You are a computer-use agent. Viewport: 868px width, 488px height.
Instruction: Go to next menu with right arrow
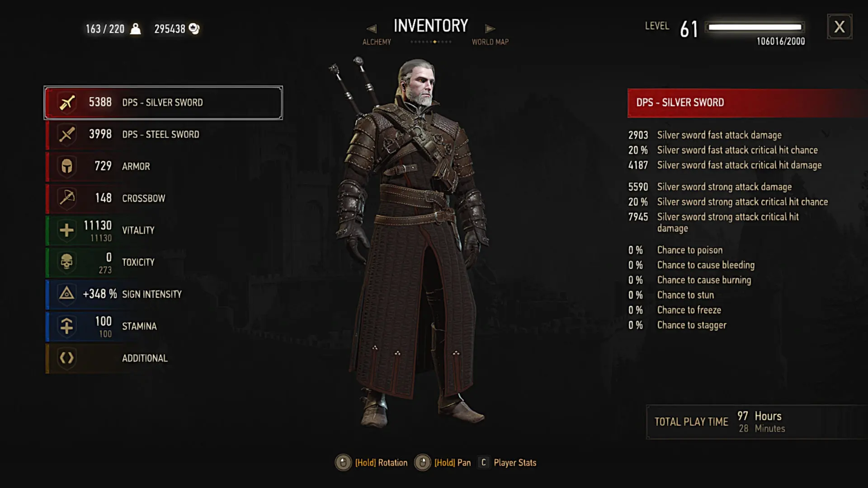tap(490, 29)
